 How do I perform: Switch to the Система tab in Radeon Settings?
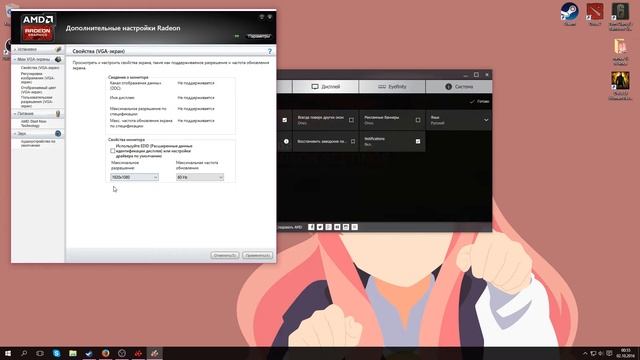(x=459, y=87)
